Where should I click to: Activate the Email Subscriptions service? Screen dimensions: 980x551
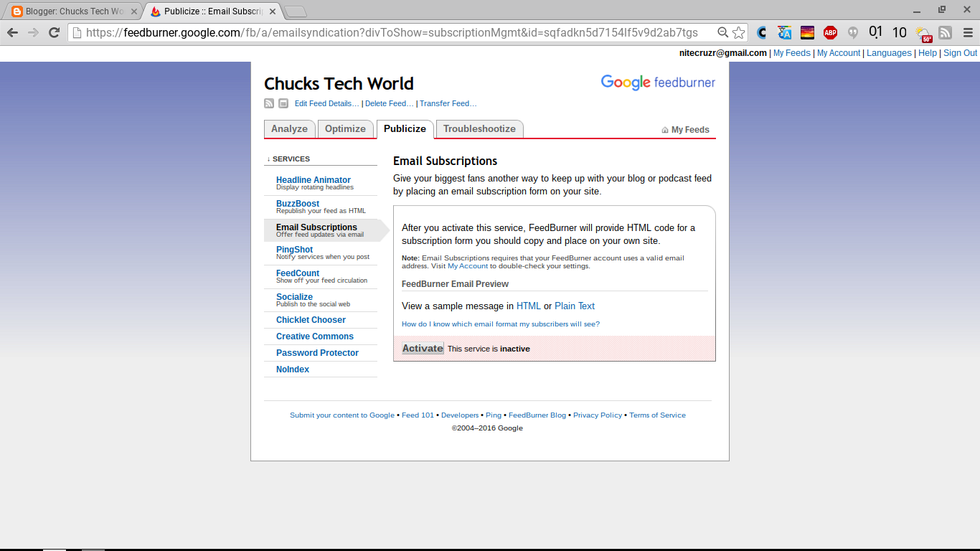422,348
